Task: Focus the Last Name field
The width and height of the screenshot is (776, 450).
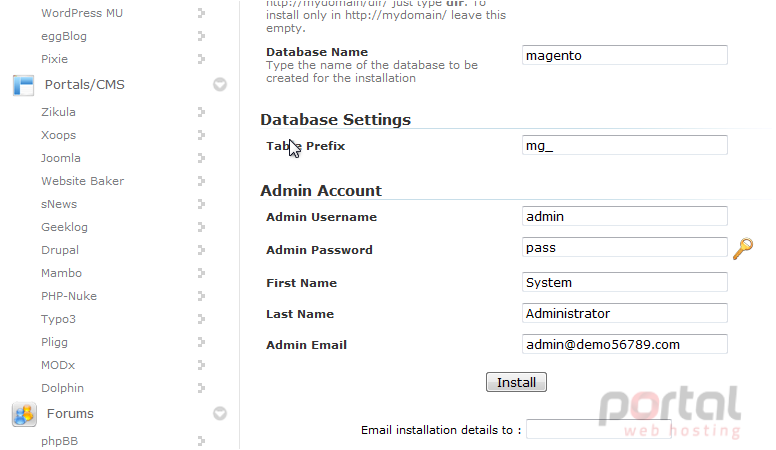Action: point(625,313)
